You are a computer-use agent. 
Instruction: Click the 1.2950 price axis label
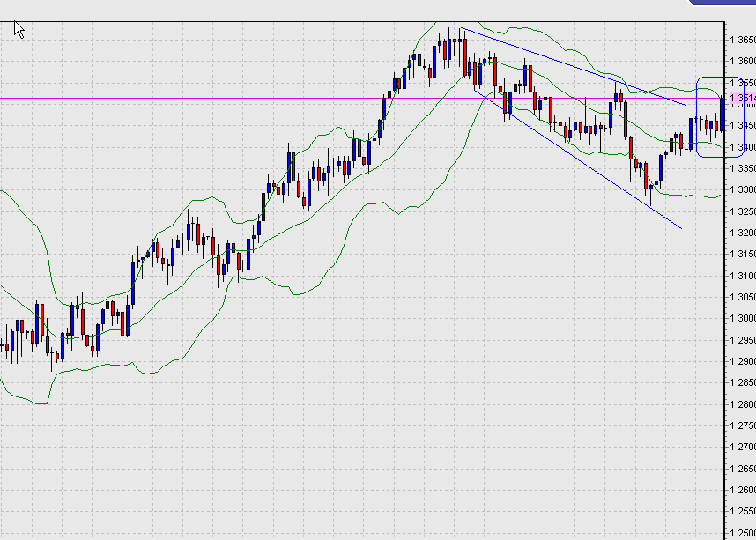coord(743,340)
